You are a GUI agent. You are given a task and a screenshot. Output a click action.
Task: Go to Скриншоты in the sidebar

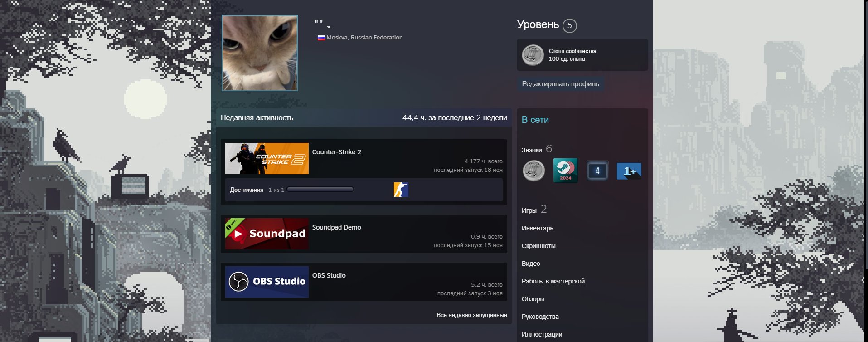538,246
